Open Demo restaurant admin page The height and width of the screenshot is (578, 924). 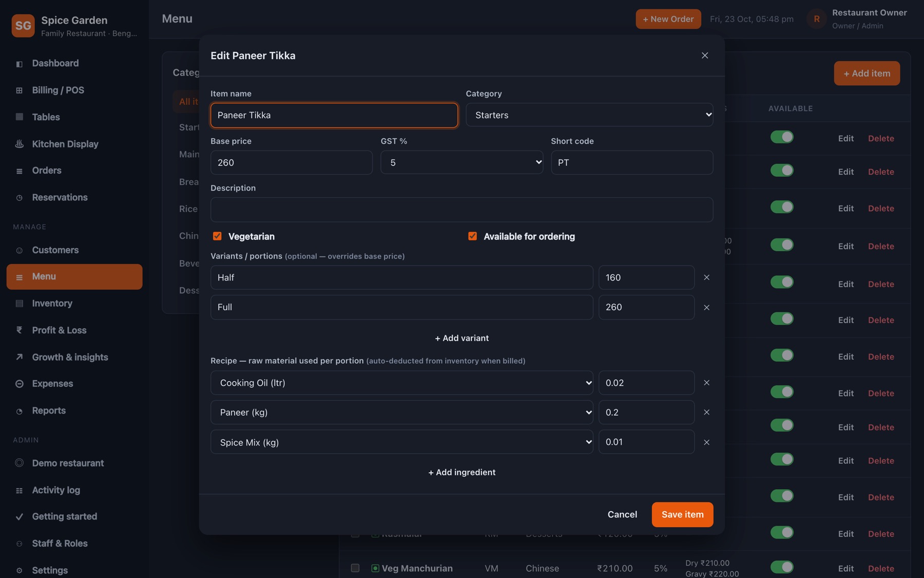click(74, 463)
